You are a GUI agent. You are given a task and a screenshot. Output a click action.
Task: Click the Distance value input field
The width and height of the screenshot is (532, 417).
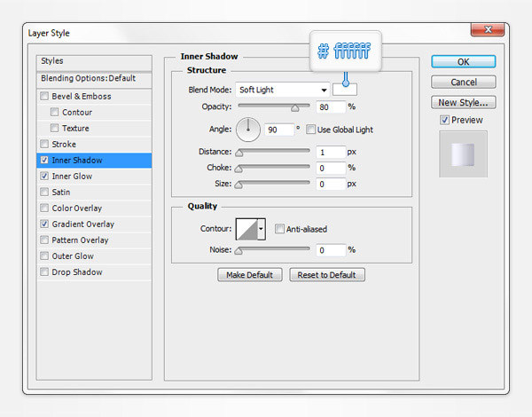coord(331,152)
